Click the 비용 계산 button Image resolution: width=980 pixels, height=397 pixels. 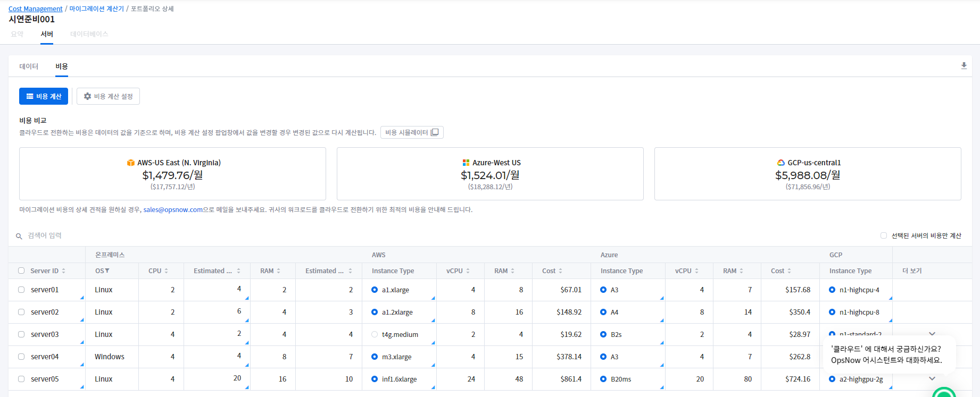[44, 96]
